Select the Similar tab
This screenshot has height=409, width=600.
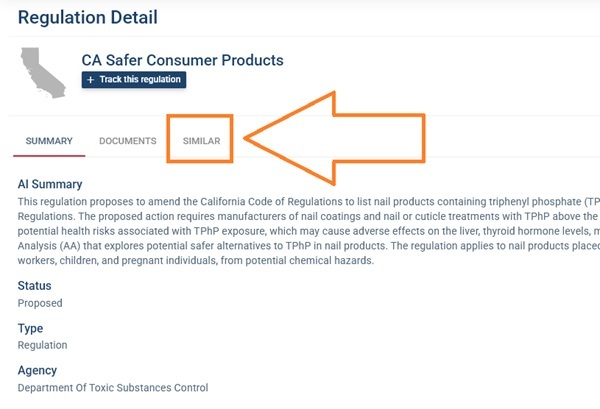tap(201, 141)
